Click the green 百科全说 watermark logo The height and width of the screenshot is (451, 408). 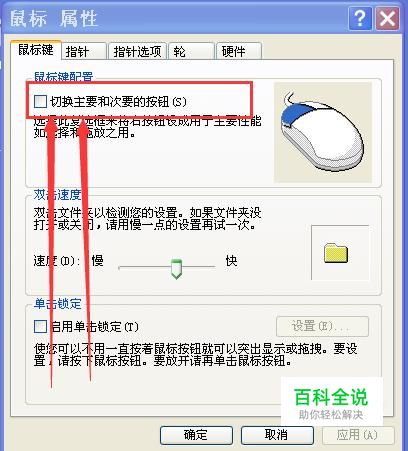tap(331, 403)
